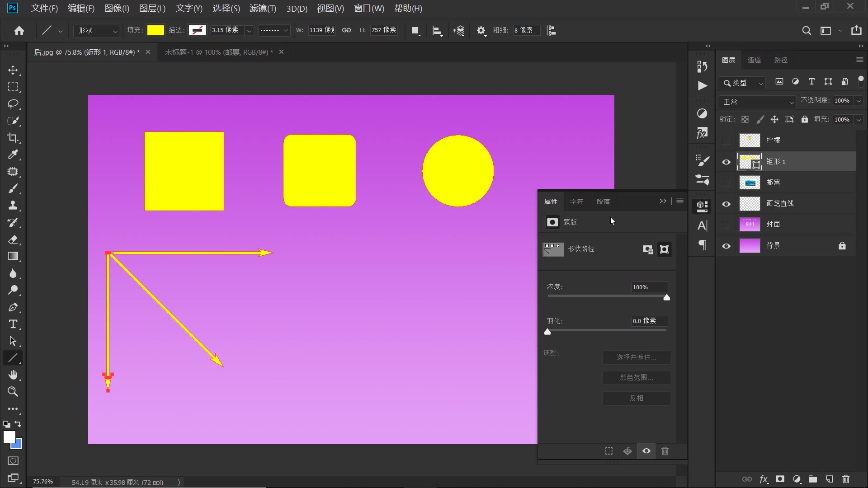Viewport: 868px width, 488px height.
Task: Click the yellow fill color swatch
Action: (x=156, y=30)
